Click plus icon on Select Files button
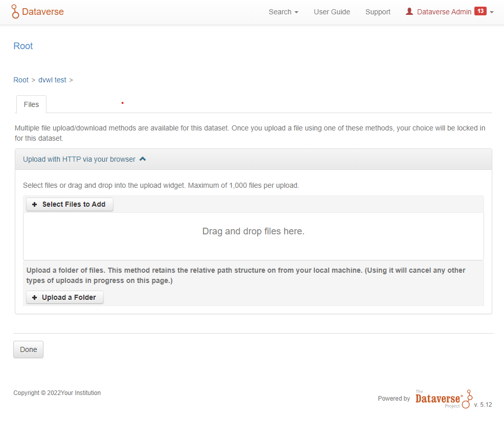504x438 pixels. [x=35, y=204]
